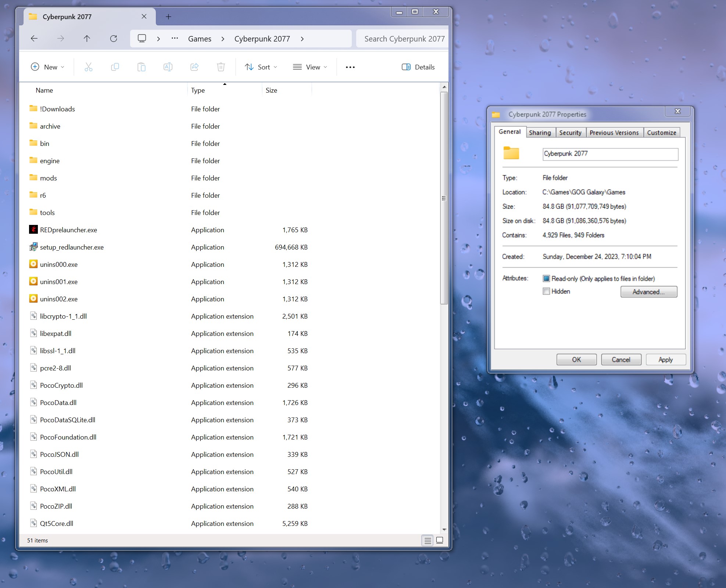726x588 pixels.
Task: Select PocoZIP.dll in the file list
Action: click(x=56, y=506)
